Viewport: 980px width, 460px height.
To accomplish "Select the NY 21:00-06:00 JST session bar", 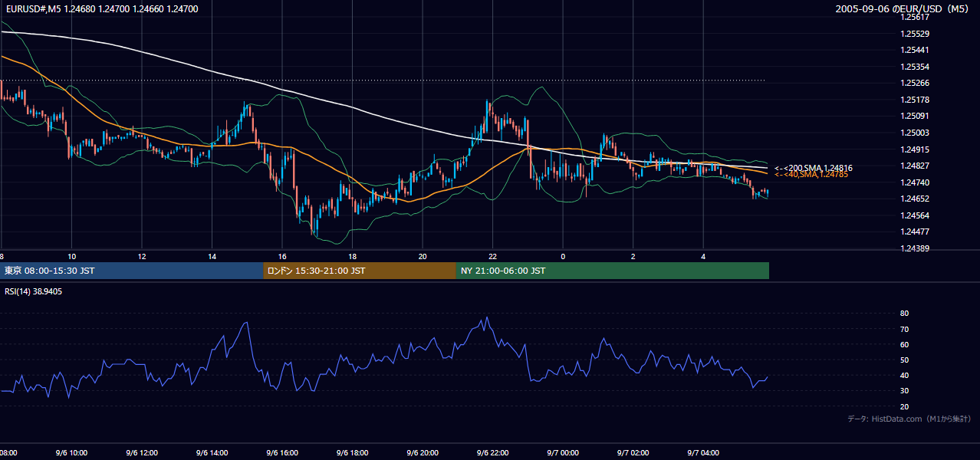I will pyautogui.click(x=613, y=271).
